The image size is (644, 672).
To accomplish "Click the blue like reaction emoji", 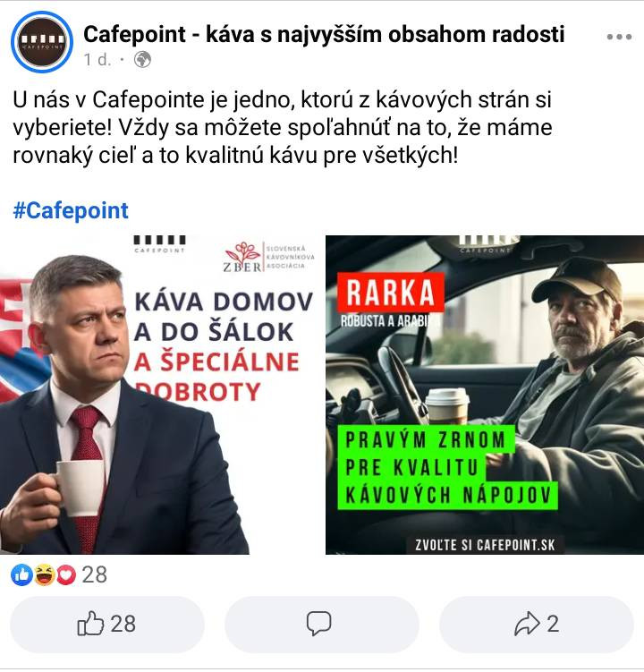I will [21, 574].
